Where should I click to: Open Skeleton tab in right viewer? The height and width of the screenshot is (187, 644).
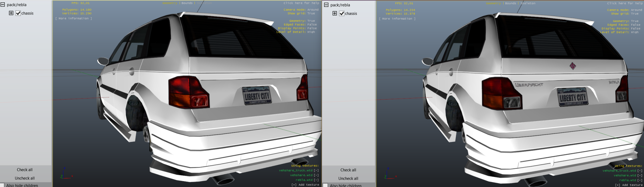528,3
